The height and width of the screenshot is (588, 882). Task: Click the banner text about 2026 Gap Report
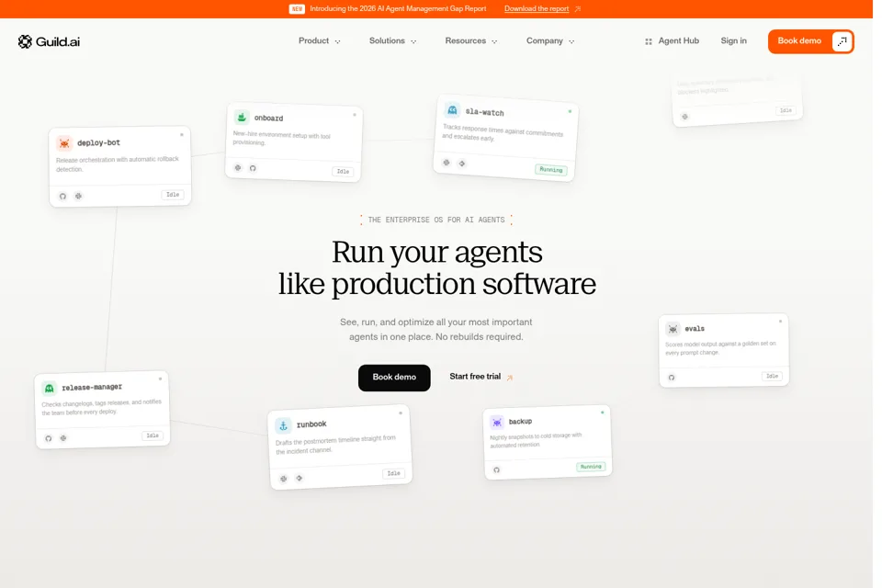point(398,9)
